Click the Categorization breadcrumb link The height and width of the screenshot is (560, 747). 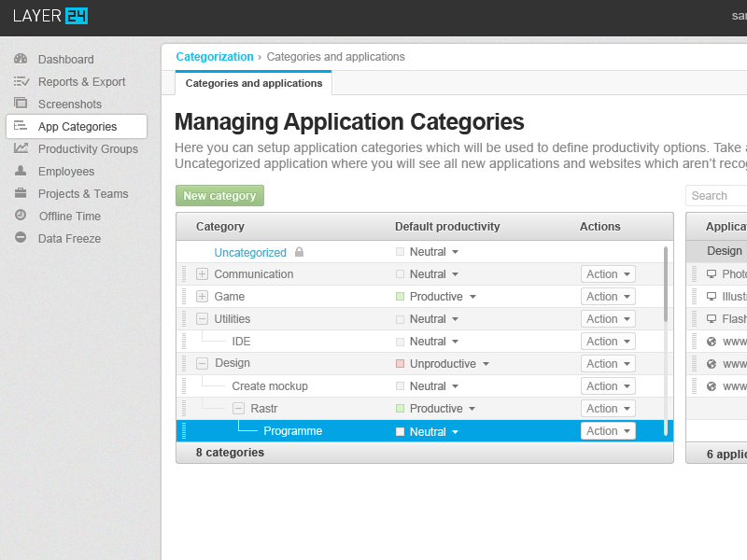coord(215,56)
